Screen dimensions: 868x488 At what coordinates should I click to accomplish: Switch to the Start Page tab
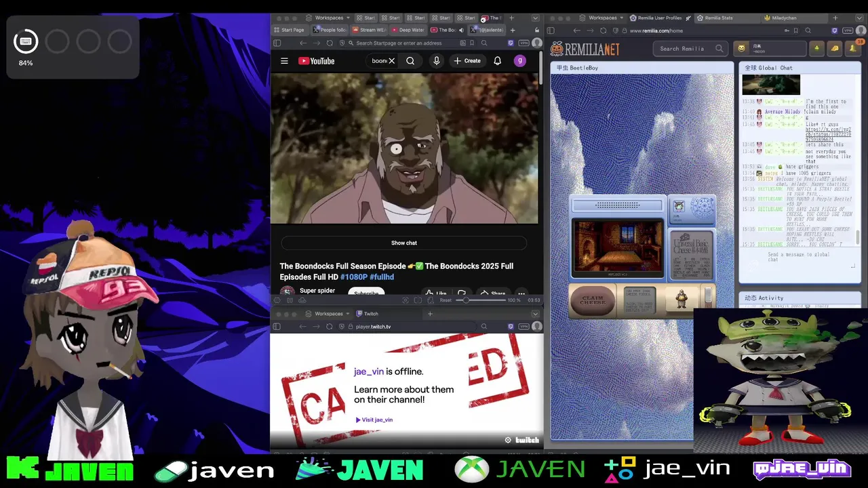coord(290,30)
